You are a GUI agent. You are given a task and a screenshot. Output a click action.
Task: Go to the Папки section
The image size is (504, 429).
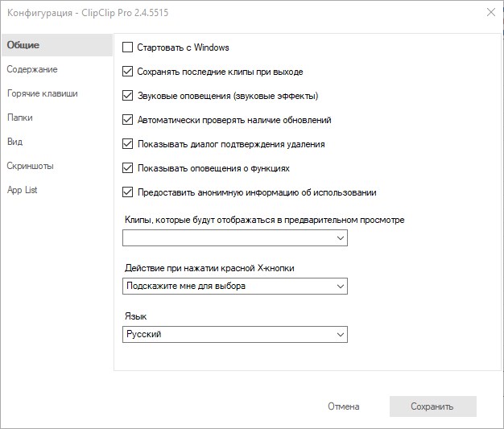19,118
